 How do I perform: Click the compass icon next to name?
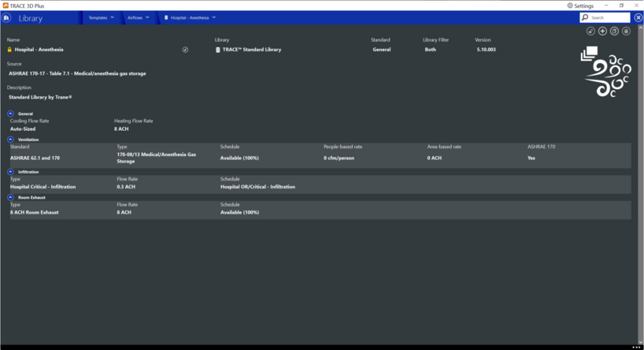pyautogui.click(x=185, y=50)
